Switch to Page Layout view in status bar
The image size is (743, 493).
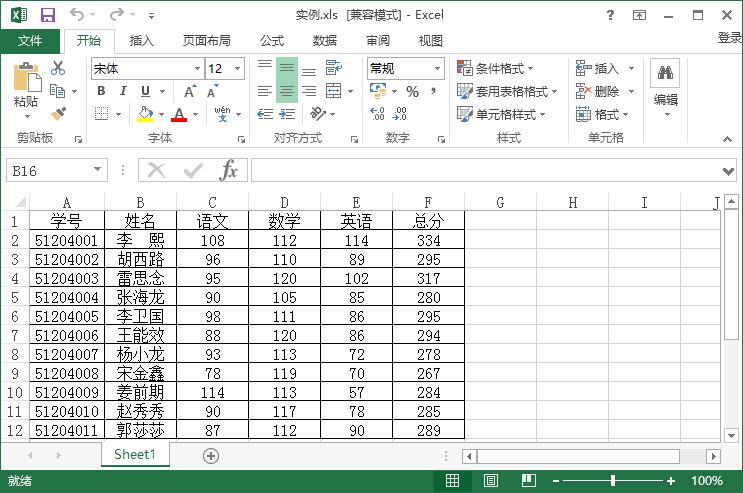click(x=491, y=481)
